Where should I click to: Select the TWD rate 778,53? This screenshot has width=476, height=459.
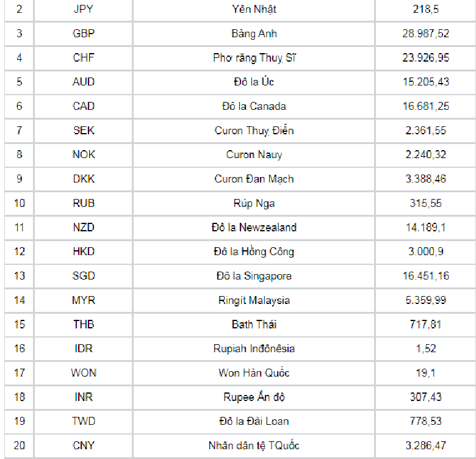click(x=426, y=421)
